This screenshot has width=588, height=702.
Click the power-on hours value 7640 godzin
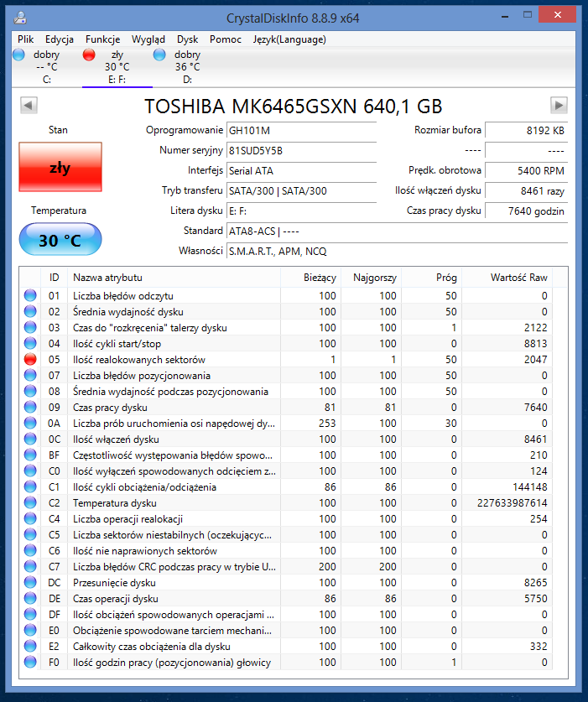[x=526, y=211]
